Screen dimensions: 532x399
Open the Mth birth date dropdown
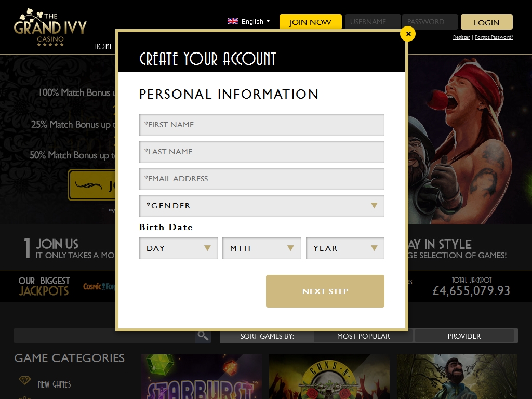(262, 248)
